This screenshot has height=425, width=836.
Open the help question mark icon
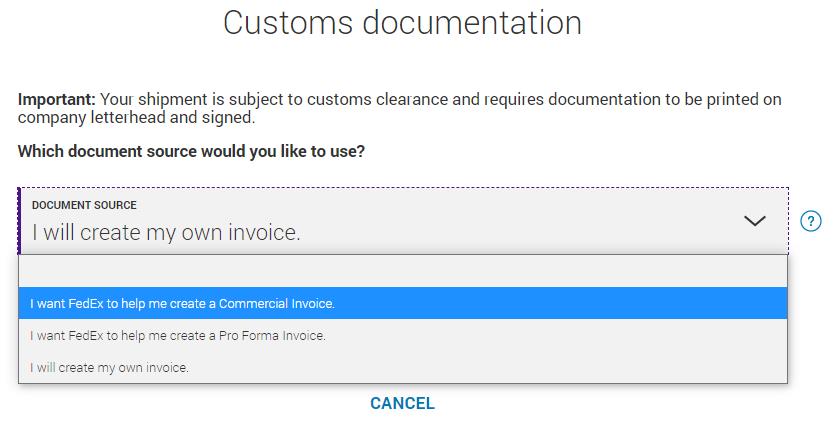[810, 221]
